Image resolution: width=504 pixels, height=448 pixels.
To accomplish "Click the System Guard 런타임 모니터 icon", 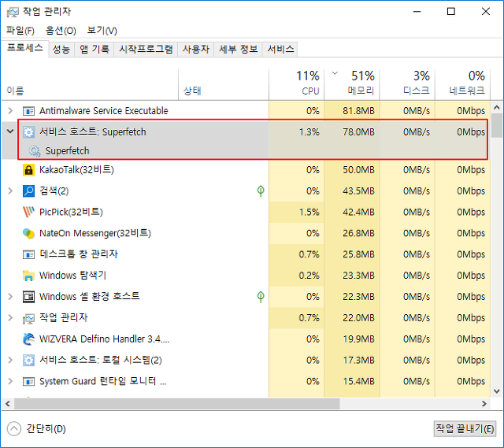I will (28, 382).
